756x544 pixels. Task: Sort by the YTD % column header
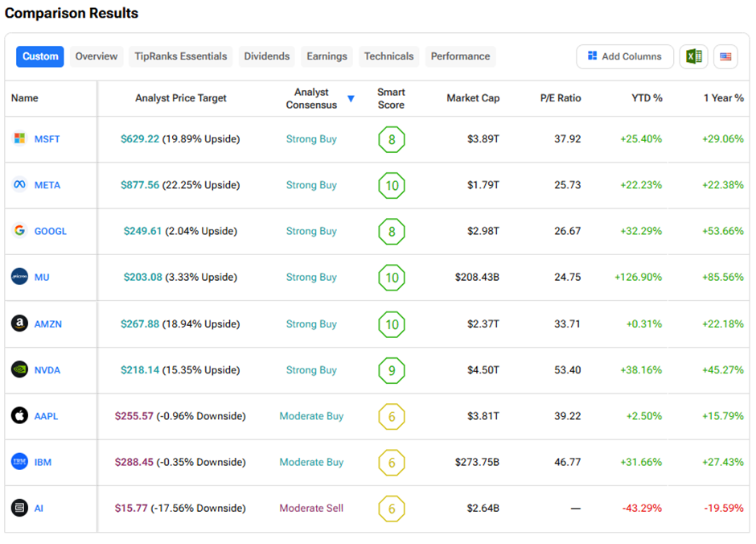tap(647, 98)
